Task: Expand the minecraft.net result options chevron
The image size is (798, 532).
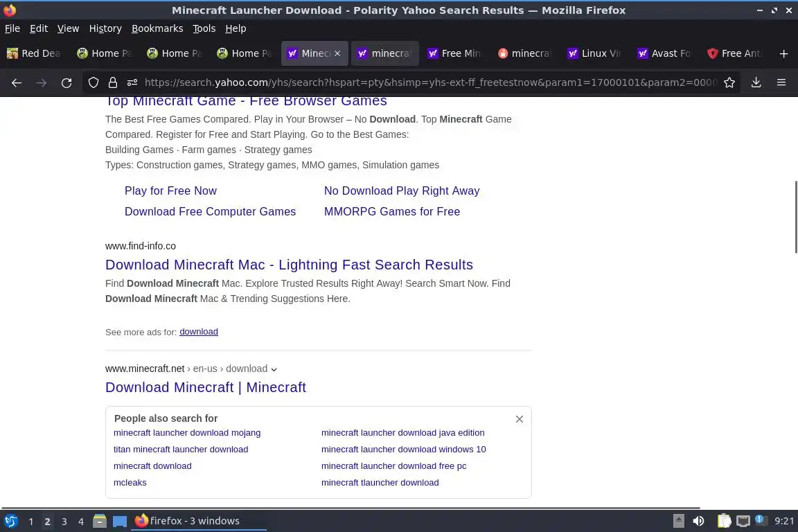Action: pyautogui.click(x=274, y=370)
